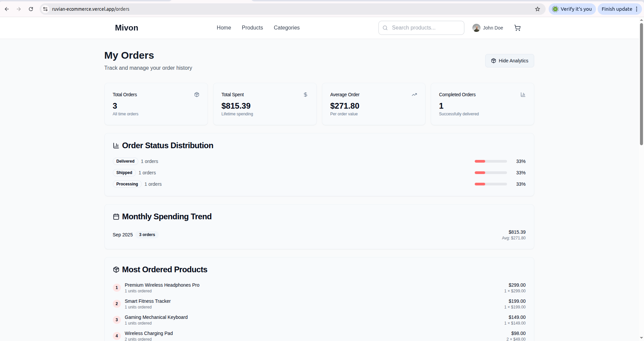Click the Total Orders count 3
The height and width of the screenshot is (341, 644).
pos(115,106)
